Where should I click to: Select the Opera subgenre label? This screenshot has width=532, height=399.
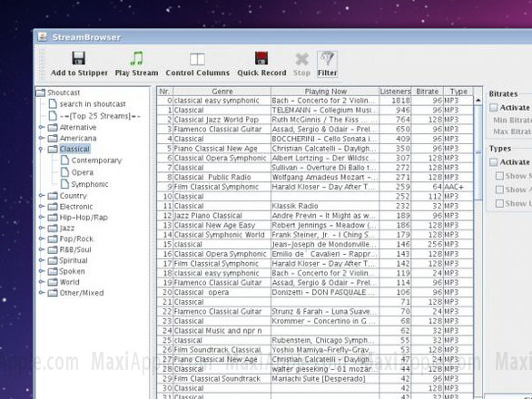(x=82, y=172)
